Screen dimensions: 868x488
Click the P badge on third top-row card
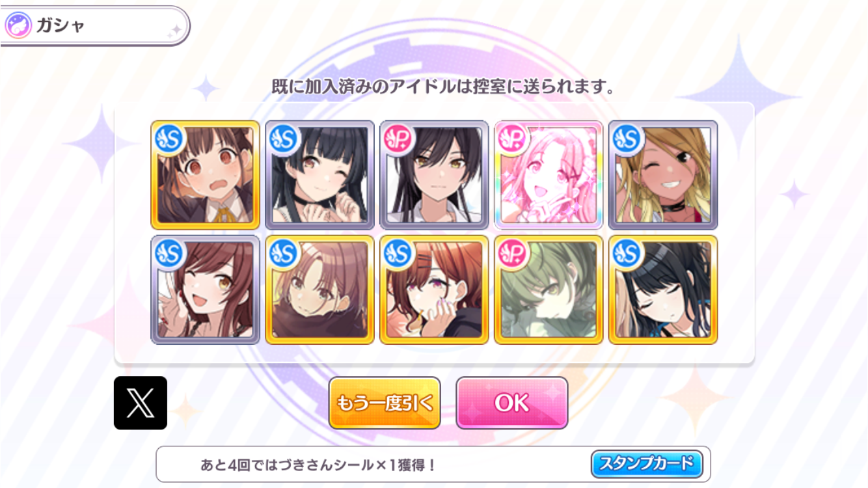pos(398,139)
